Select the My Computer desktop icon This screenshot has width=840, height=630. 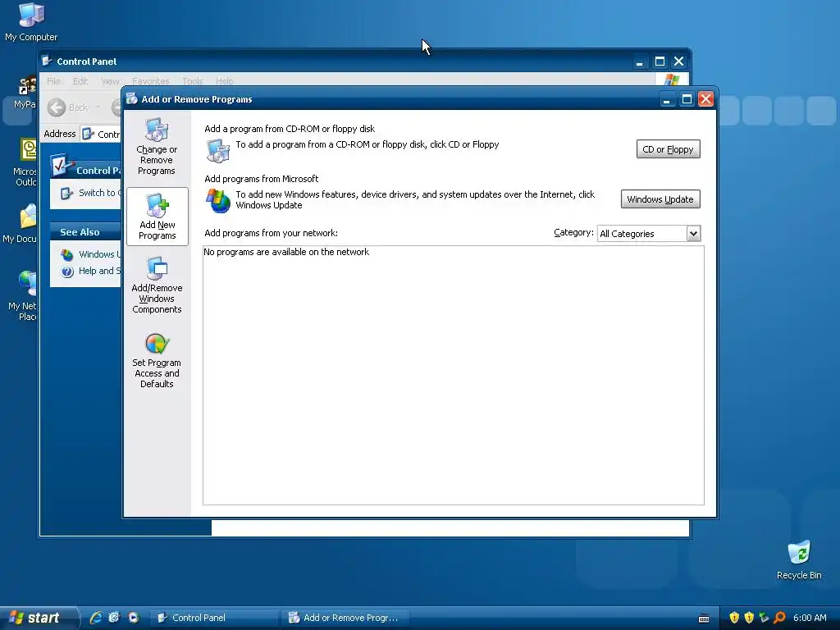[31, 22]
